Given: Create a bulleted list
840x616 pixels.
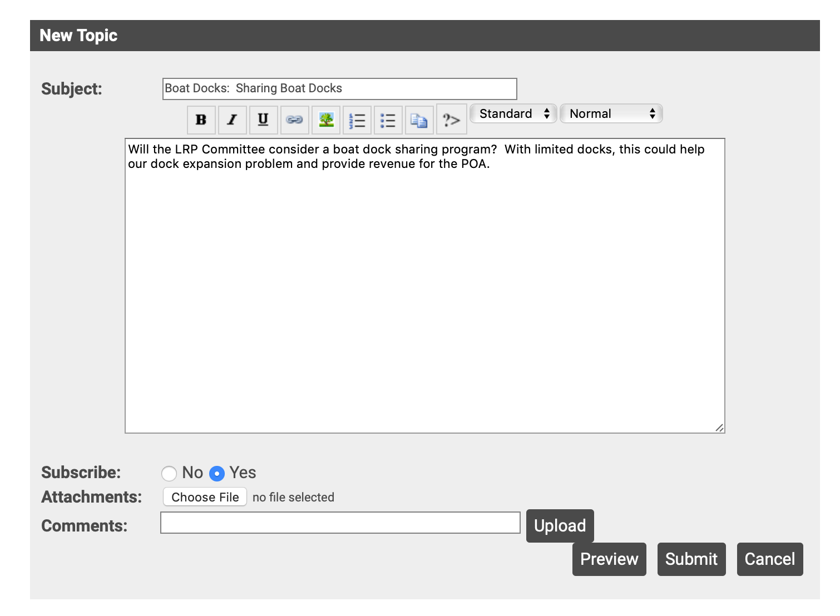Looking at the screenshot, I should [388, 120].
